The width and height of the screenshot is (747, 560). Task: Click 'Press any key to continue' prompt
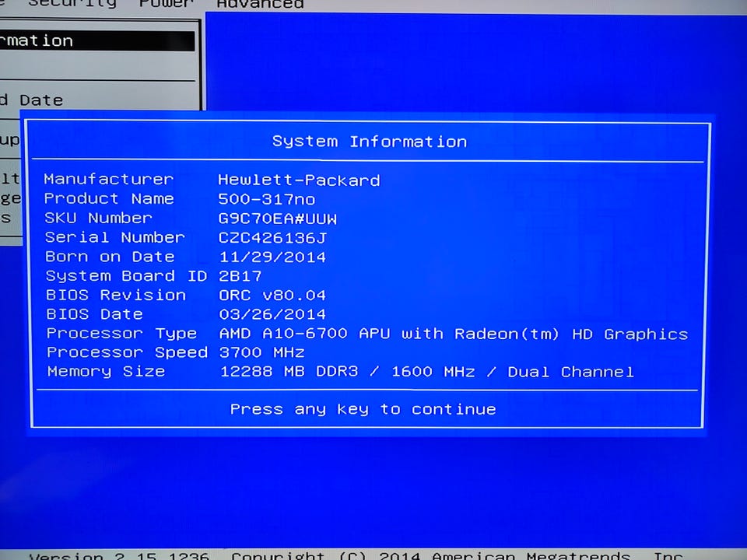(x=363, y=409)
